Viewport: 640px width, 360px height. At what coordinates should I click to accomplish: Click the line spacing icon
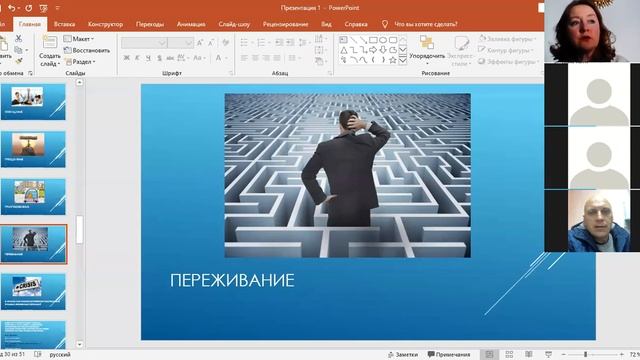[x=303, y=42]
